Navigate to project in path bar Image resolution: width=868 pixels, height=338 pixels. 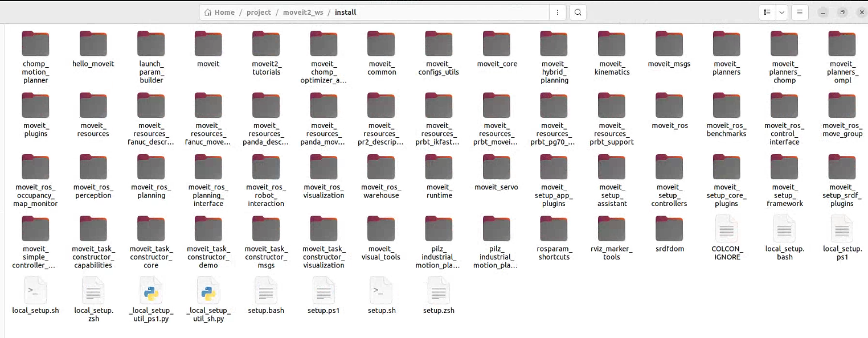[259, 12]
